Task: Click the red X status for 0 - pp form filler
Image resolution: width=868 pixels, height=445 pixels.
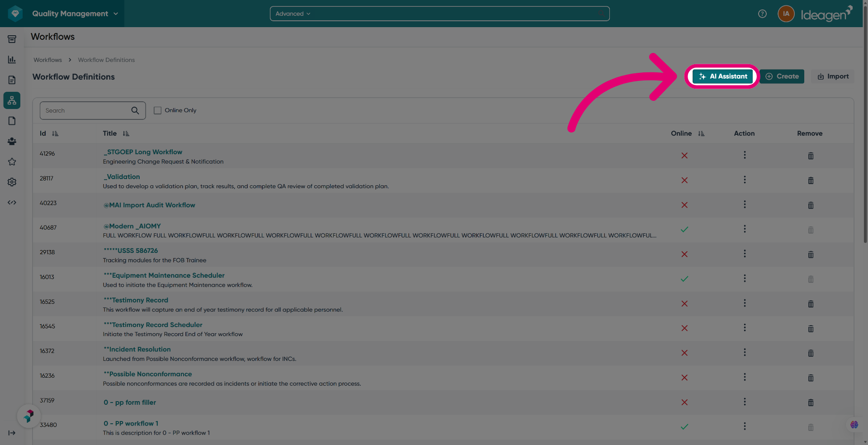Action: pyautogui.click(x=684, y=402)
